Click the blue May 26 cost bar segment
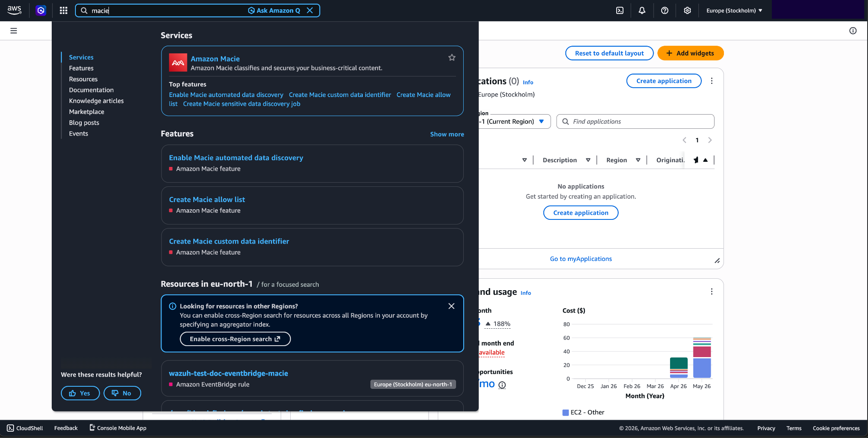Viewport: 868px width, 438px height. 702,368
